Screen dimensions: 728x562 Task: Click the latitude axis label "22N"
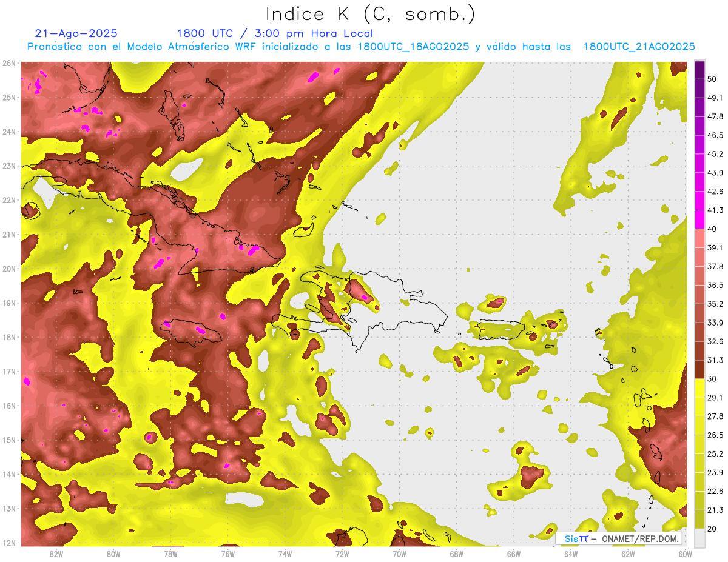[9, 200]
